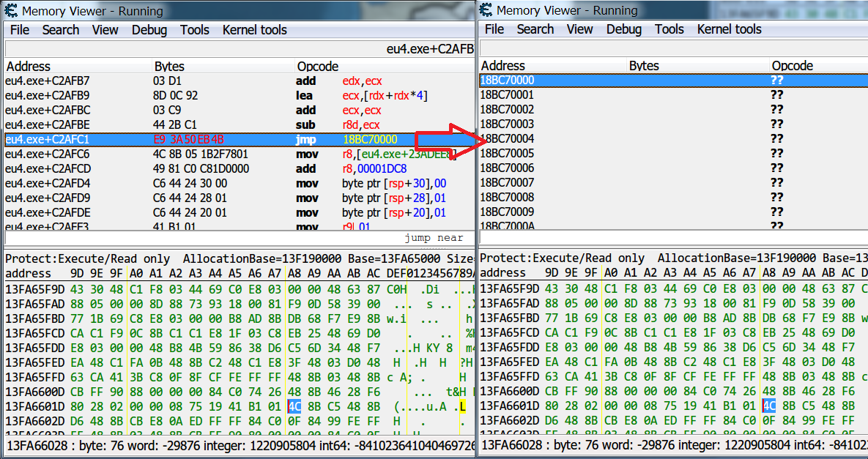Open View menu in right Memory Viewer

point(579,29)
